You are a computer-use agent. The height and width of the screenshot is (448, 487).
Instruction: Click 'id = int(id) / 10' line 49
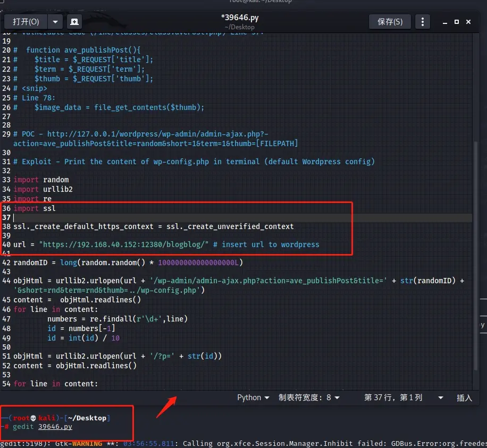coord(83,338)
